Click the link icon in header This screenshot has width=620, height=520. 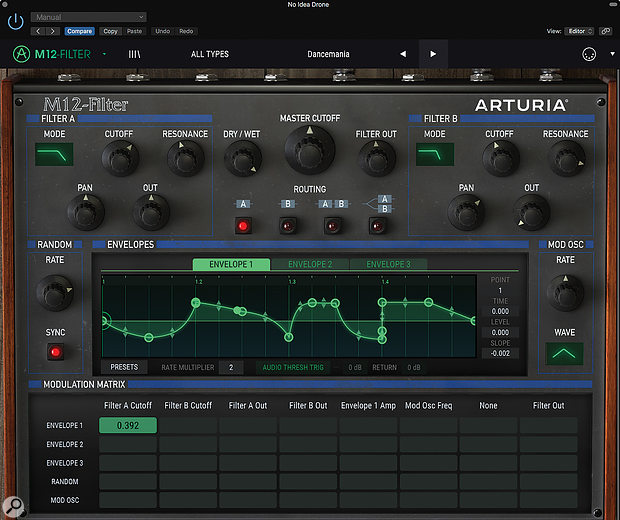tap(605, 31)
